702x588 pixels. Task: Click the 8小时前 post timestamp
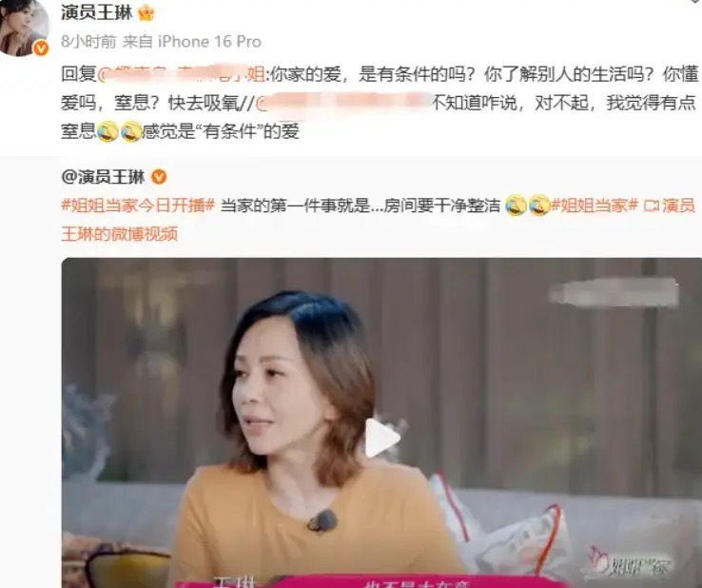point(88,42)
